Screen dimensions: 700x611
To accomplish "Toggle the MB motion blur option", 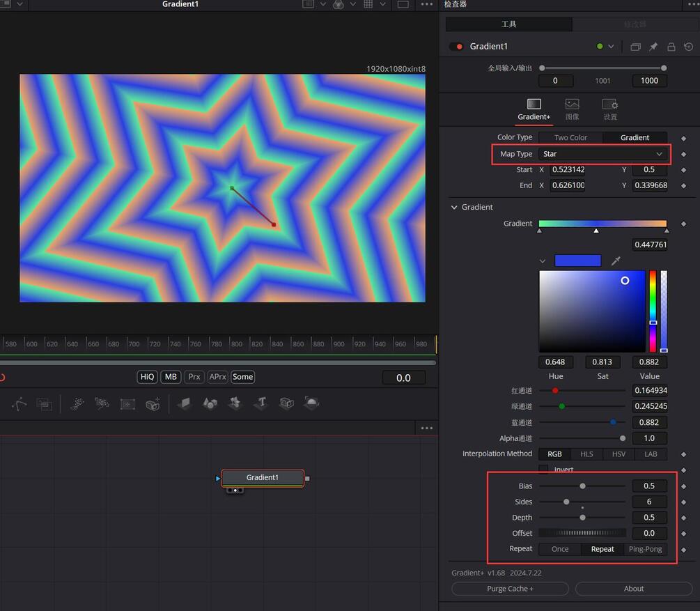I will point(171,376).
